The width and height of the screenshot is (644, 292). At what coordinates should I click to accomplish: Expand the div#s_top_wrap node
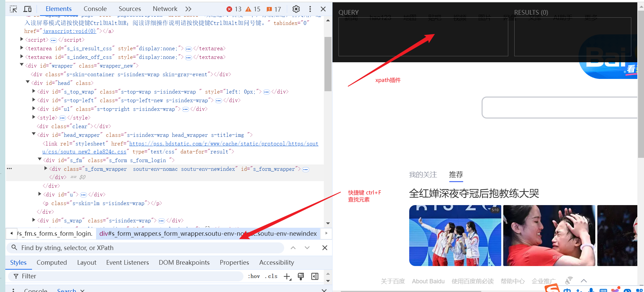coord(34,91)
